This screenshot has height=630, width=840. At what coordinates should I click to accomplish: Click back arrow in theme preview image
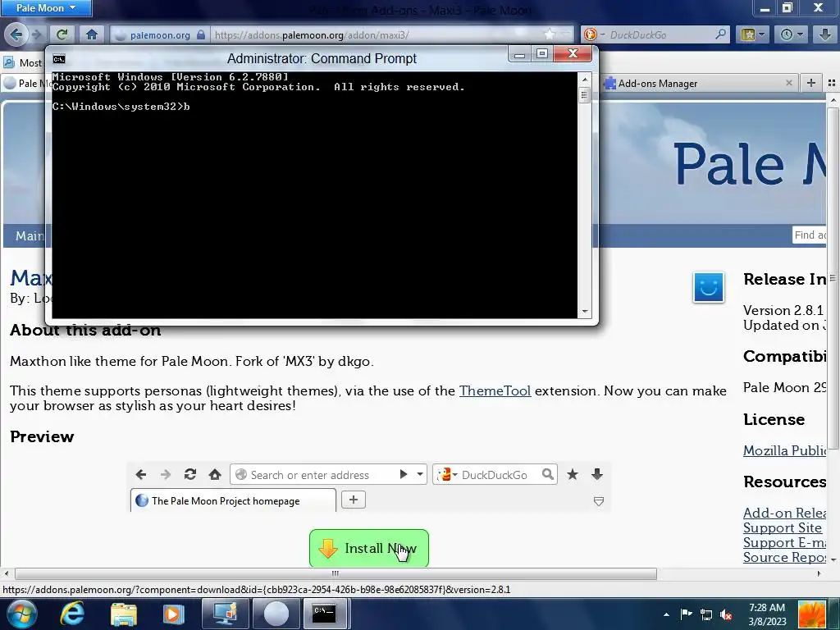coord(141,474)
